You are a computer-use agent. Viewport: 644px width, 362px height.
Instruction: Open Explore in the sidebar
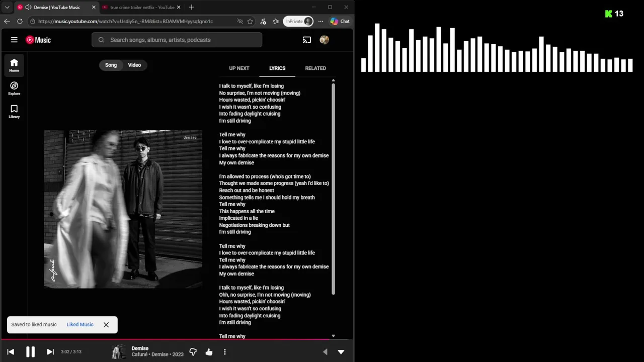pyautogui.click(x=14, y=88)
